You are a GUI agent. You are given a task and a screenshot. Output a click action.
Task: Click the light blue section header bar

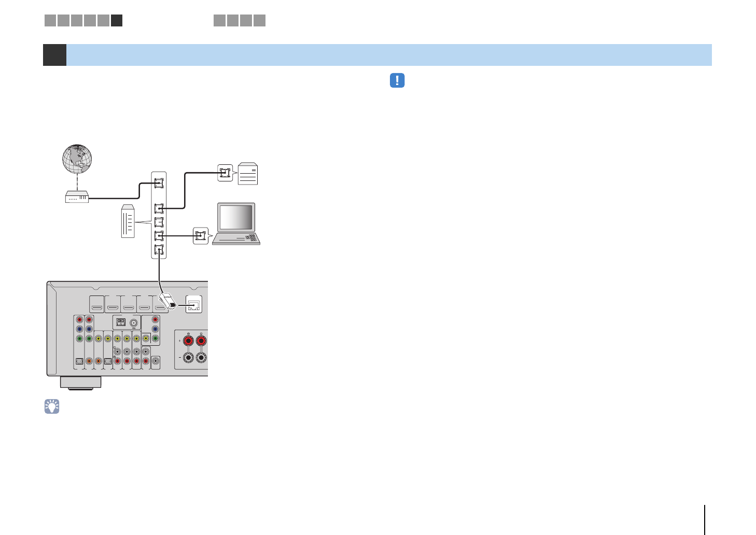[x=389, y=55]
